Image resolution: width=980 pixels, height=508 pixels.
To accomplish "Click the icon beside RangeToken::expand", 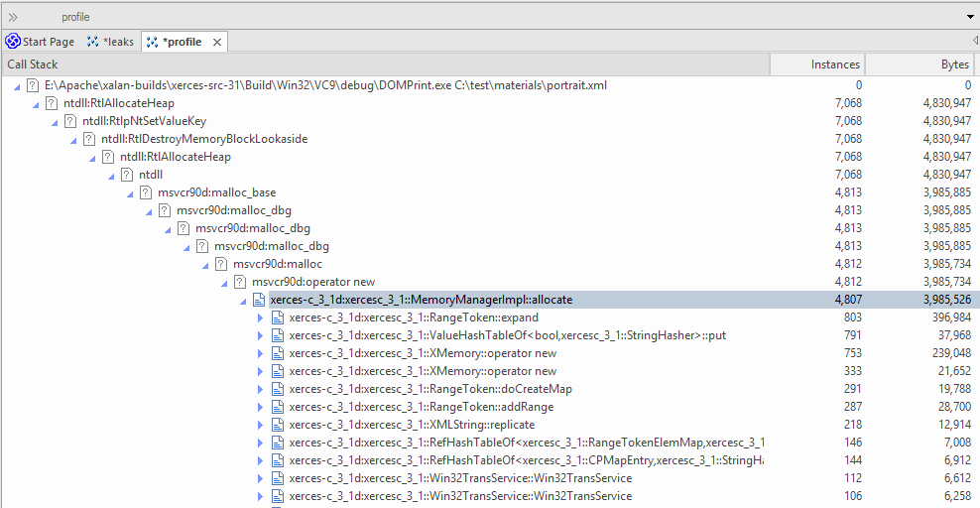I will tap(279, 317).
